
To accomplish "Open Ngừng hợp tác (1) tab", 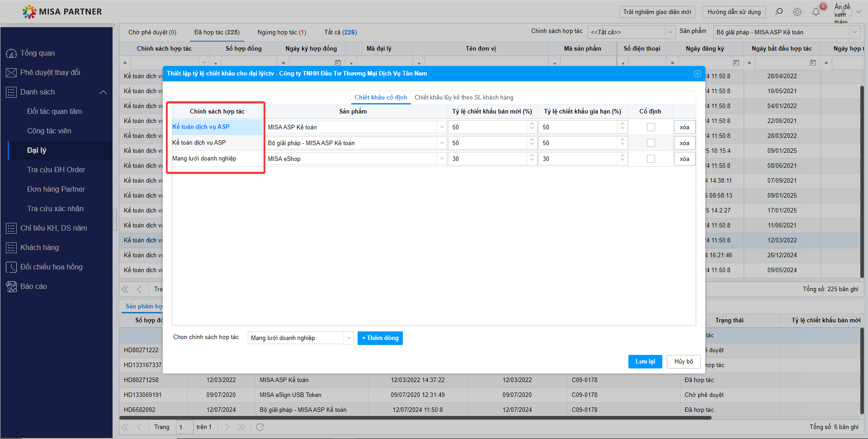I will click(x=282, y=33).
